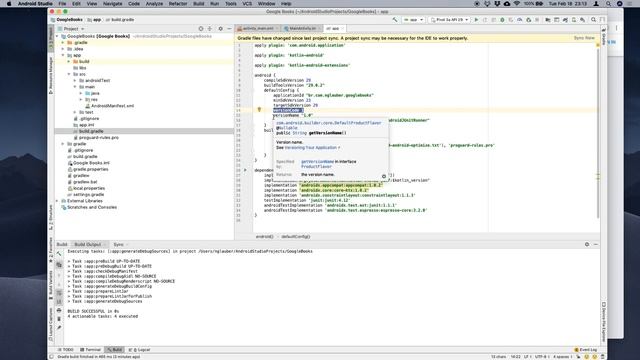
Task: Minimize the Build panel with minus icon
Action: [596, 244]
